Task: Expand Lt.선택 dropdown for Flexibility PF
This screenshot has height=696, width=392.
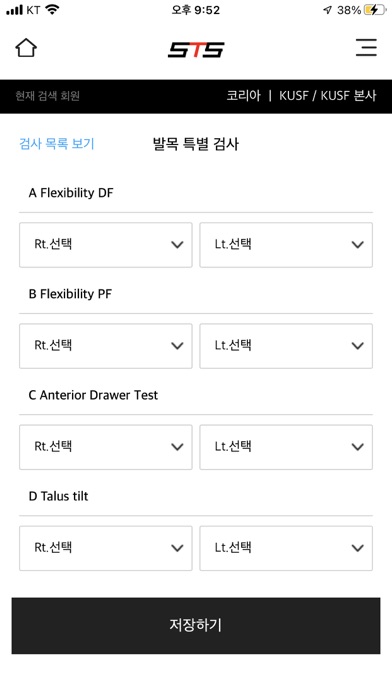Action: (x=286, y=346)
